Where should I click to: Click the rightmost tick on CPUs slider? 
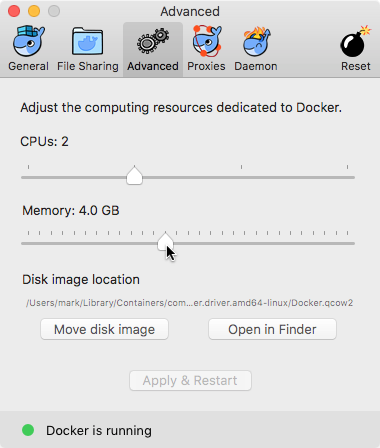[x=347, y=167]
